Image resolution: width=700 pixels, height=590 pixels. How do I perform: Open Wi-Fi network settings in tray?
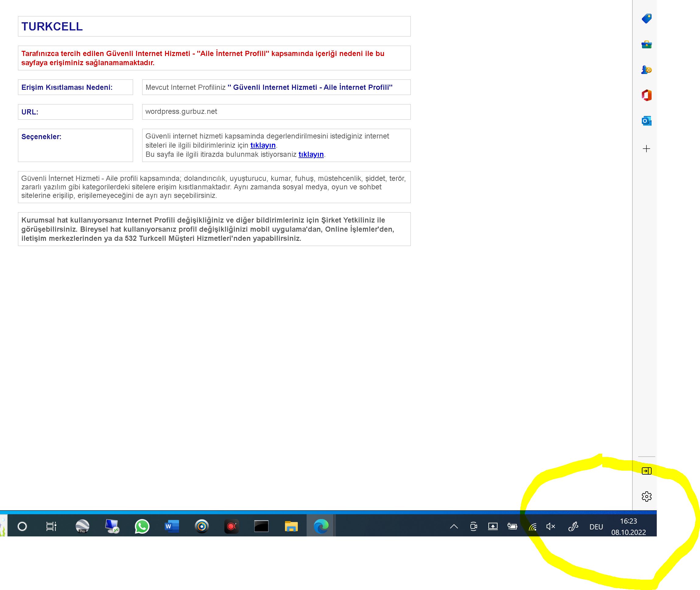click(x=533, y=527)
